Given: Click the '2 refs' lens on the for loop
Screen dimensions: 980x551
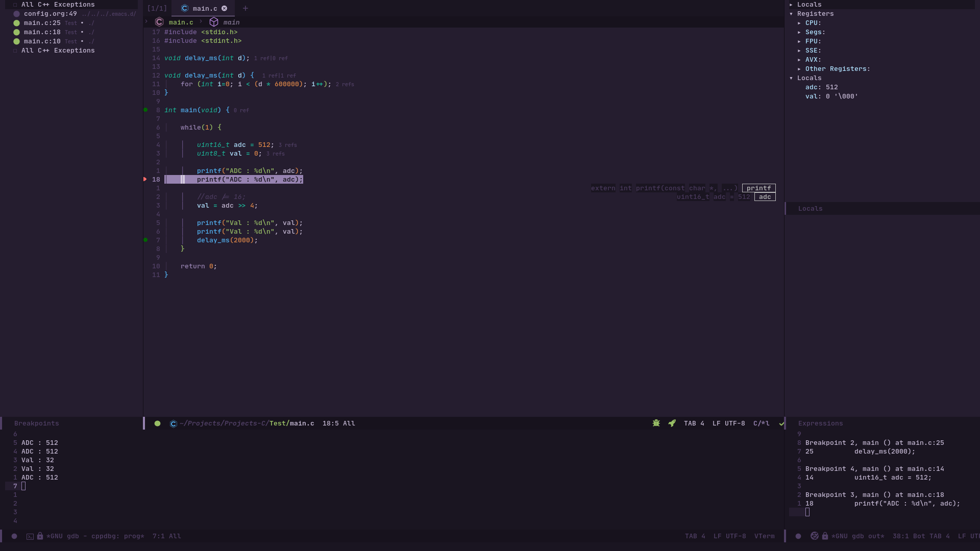Looking at the screenshot, I should point(345,84).
